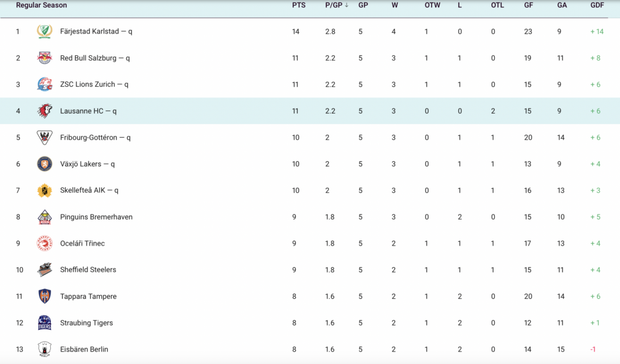Click the Skellefteå AIK yellow logo

[45, 190]
